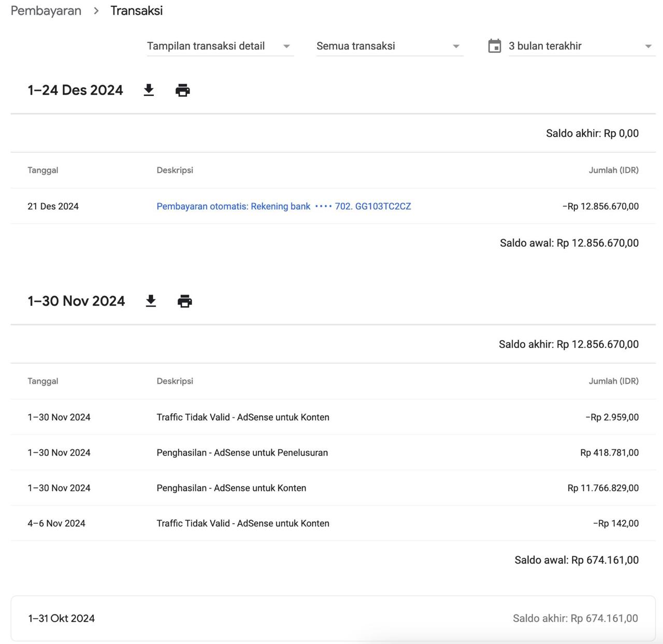Print the 1–24 Des 2024 transactions
Screen dimensions: 663x644
click(x=182, y=90)
